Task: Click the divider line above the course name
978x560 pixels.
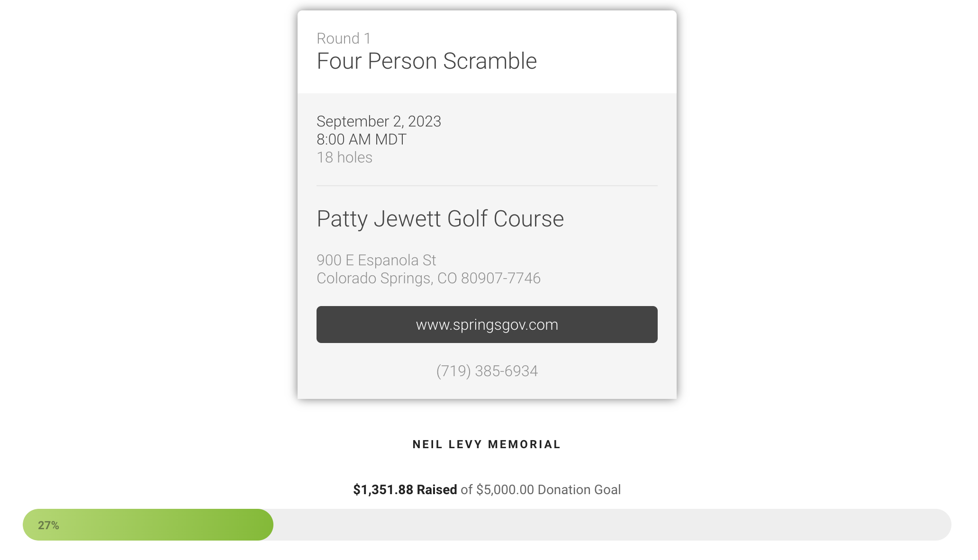Action: point(487,186)
